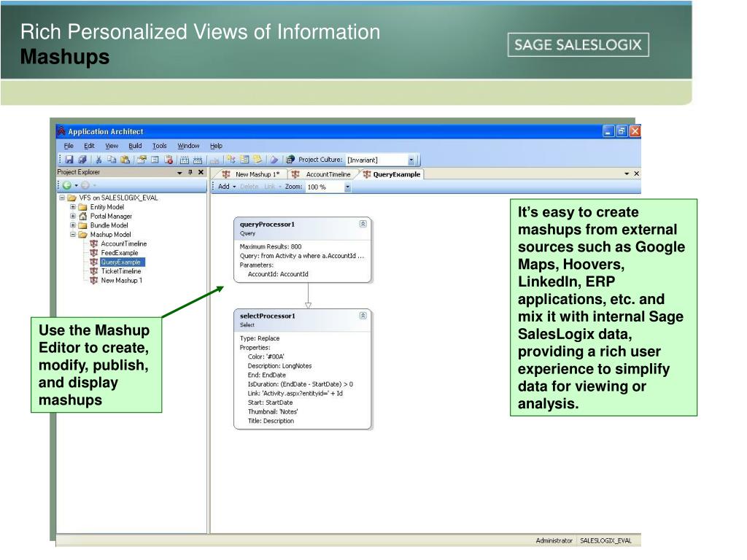Open the Build menu
Image resolution: width=747 pixels, height=560 pixels.
point(135,146)
